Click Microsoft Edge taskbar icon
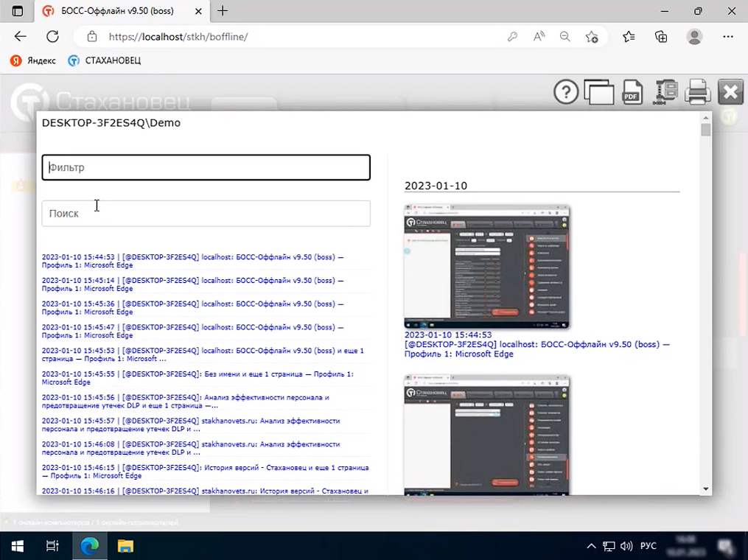 click(x=90, y=546)
